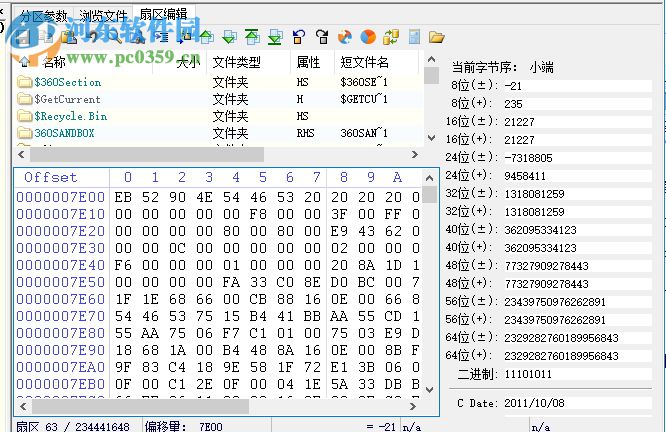The width and height of the screenshot is (666, 432).
Task: Click the parent-directory up arrow icon
Action: click(25, 62)
